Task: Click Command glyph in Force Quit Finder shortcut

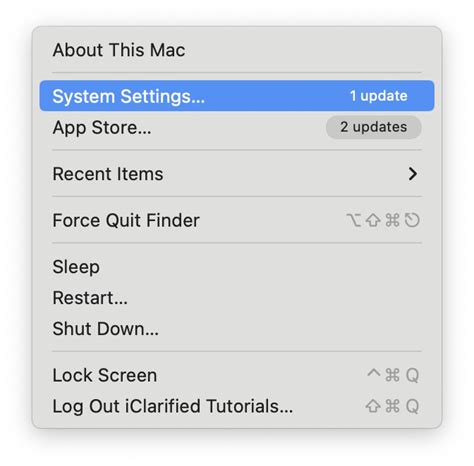Action: 392,220
